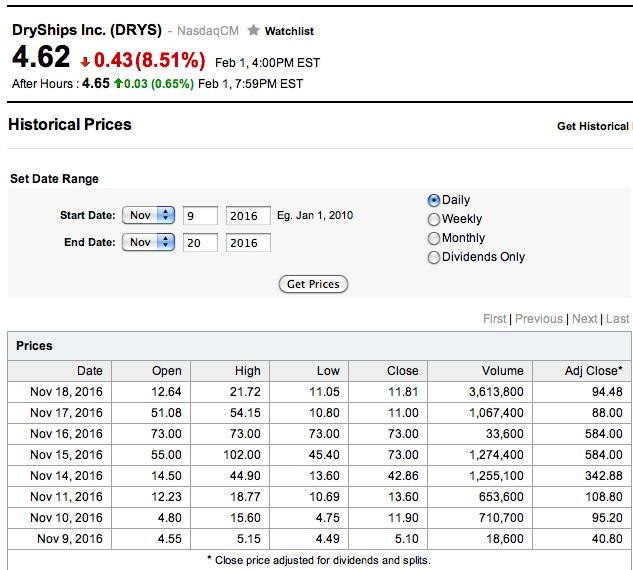Click the End Date year field
633x570 pixels.
pyautogui.click(x=248, y=243)
